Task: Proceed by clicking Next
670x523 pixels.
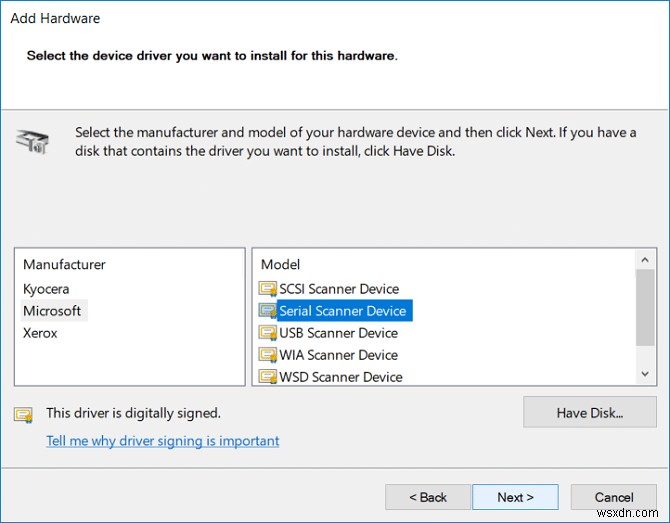Action: pos(515,497)
